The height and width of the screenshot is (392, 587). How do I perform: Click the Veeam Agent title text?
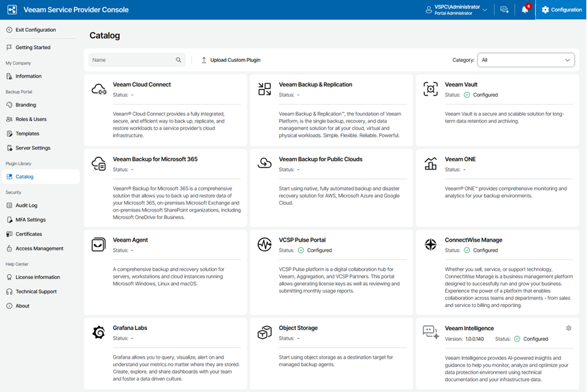tap(130, 240)
